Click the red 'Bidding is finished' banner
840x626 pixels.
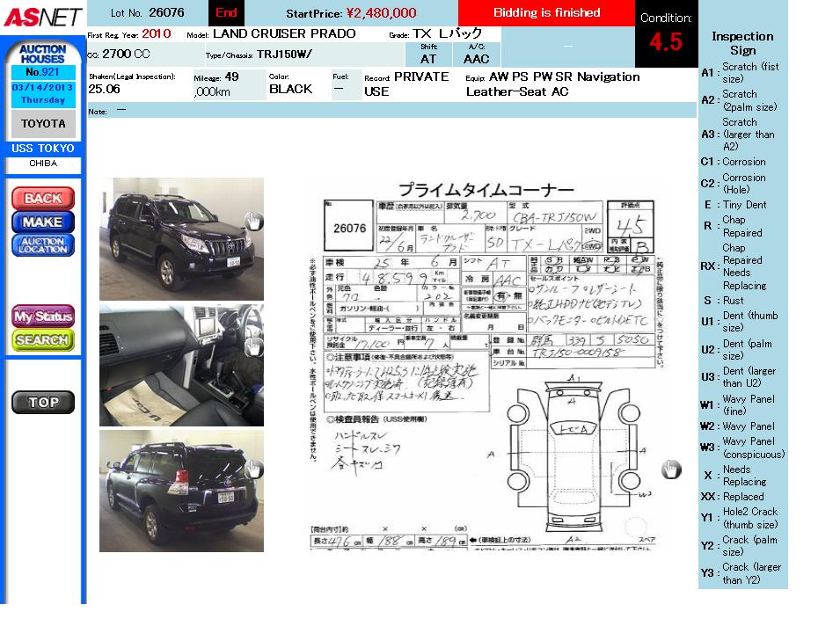pos(546,13)
